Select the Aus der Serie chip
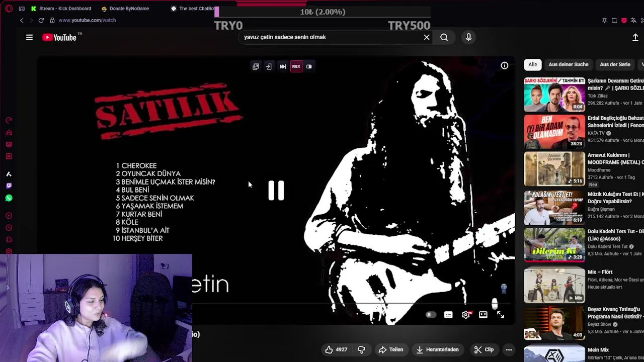The image size is (644, 362). [x=615, y=64]
